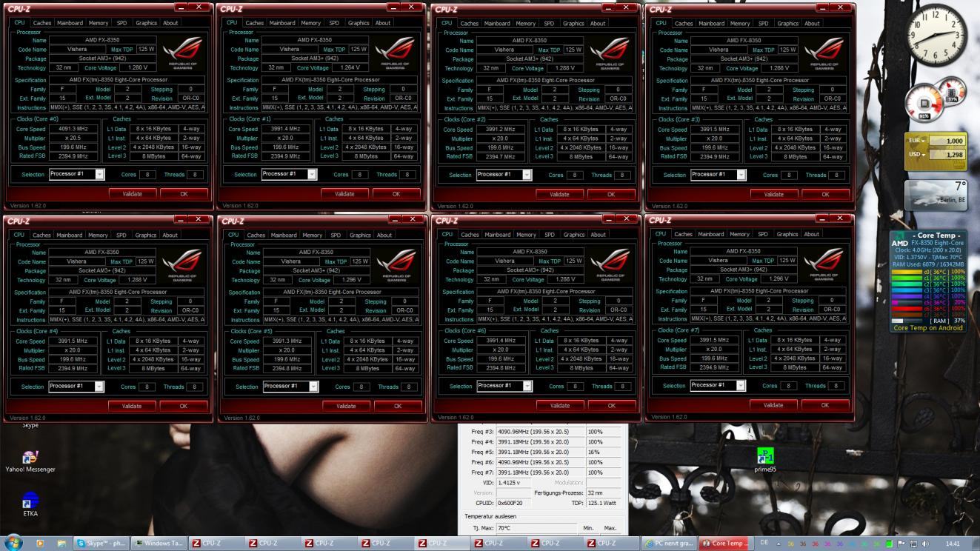The width and height of the screenshot is (980, 551).
Task: Click Validate in Core #5 CPU-Z window
Action: coord(346,406)
